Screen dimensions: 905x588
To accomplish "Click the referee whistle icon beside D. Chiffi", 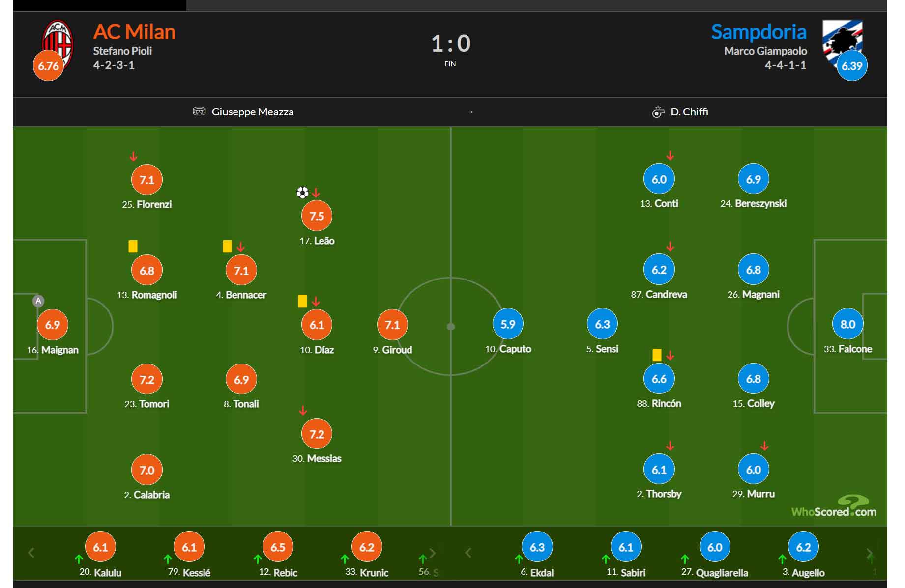I will point(658,112).
